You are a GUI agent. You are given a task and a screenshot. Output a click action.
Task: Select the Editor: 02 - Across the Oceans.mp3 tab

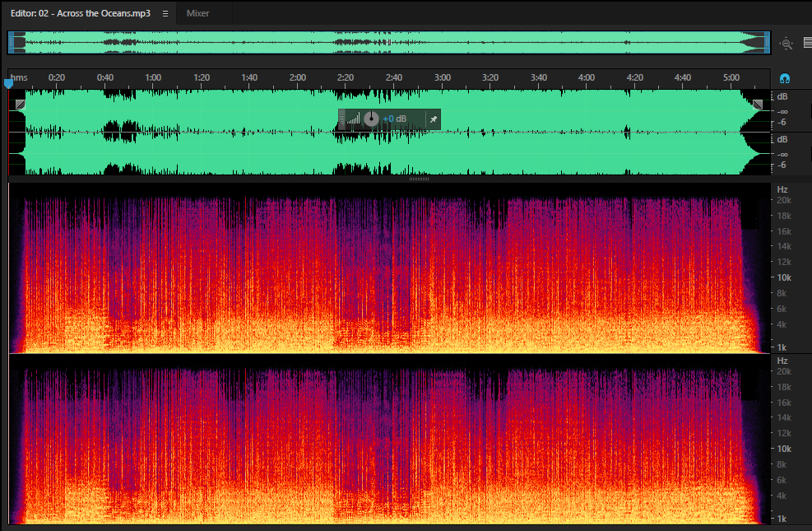click(81, 13)
